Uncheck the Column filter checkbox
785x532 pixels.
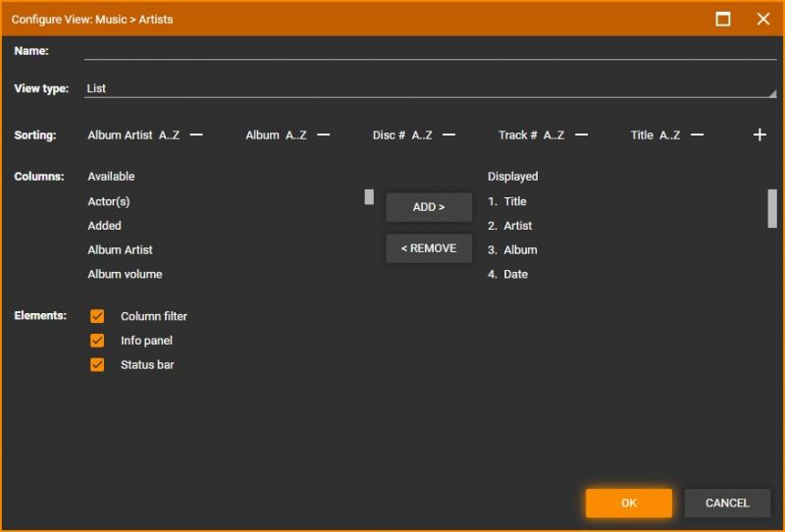(97, 316)
